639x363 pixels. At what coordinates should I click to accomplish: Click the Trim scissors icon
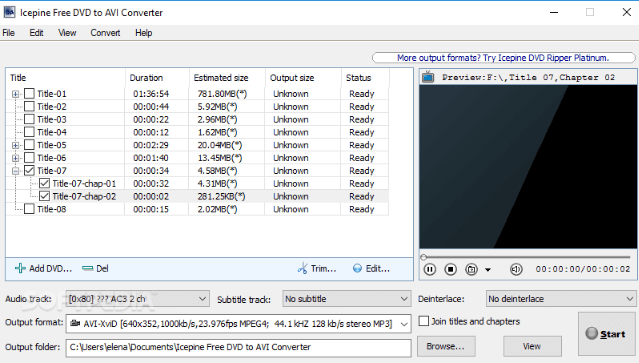coord(302,268)
